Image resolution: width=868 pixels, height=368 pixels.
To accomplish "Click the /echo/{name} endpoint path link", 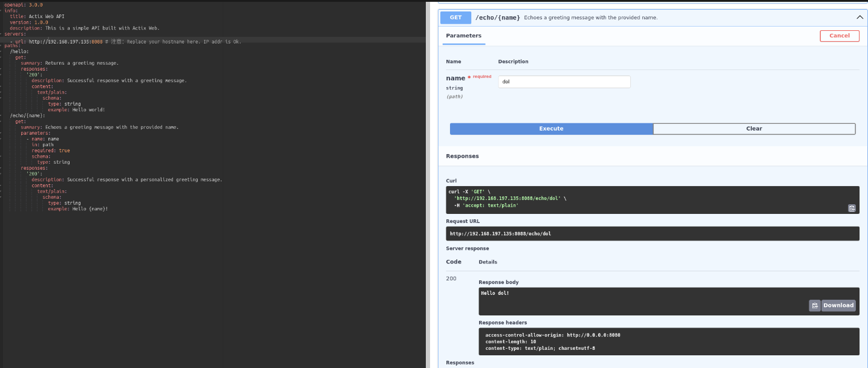I will click(498, 18).
